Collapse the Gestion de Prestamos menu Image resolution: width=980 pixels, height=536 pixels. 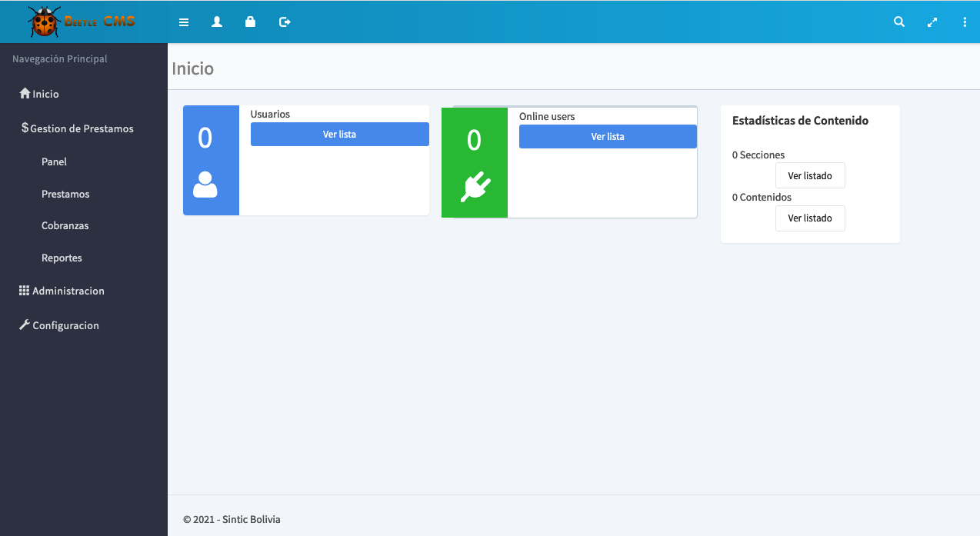pos(81,128)
